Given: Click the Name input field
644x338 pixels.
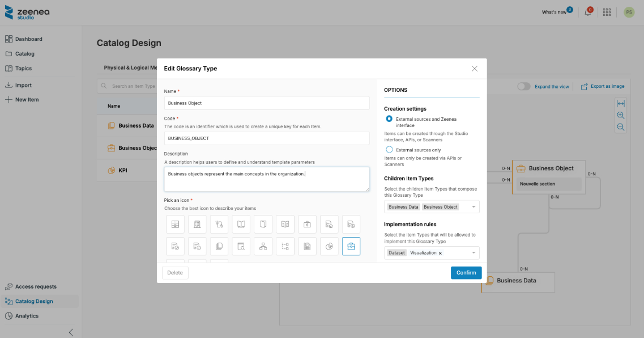Looking at the screenshot, I should [266, 103].
